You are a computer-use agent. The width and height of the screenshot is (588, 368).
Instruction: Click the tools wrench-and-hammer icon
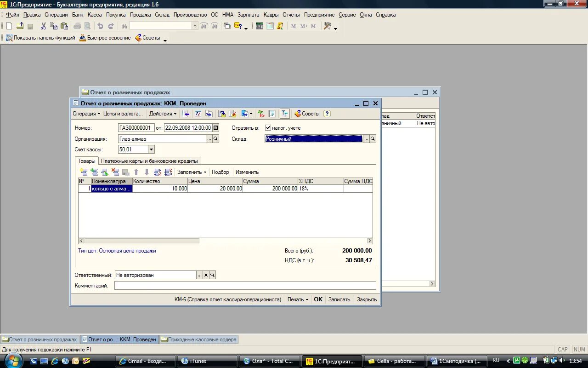pyautogui.click(x=328, y=26)
